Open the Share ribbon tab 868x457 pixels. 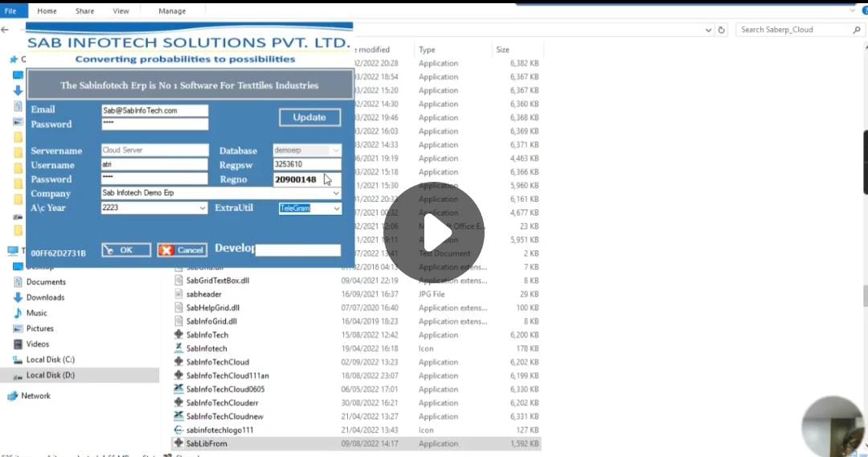point(84,11)
